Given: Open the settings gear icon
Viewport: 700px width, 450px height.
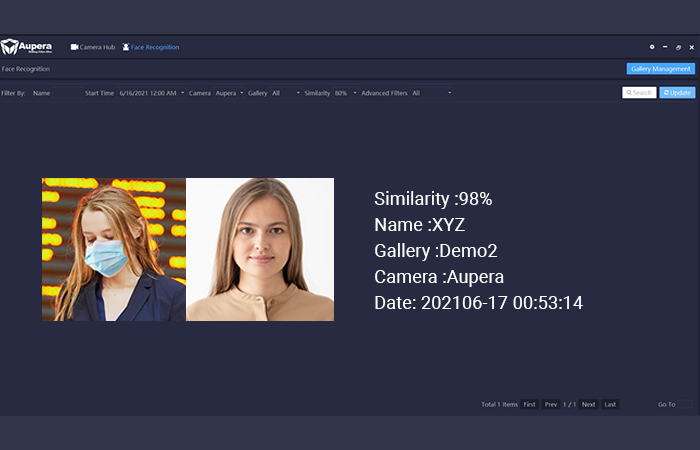Looking at the screenshot, I should click(652, 47).
